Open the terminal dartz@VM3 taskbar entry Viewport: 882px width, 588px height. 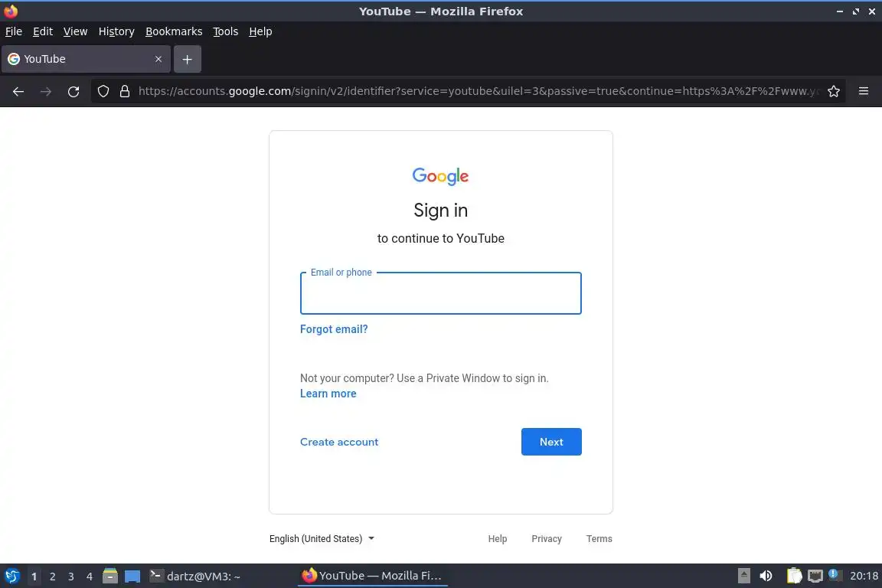coord(194,577)
